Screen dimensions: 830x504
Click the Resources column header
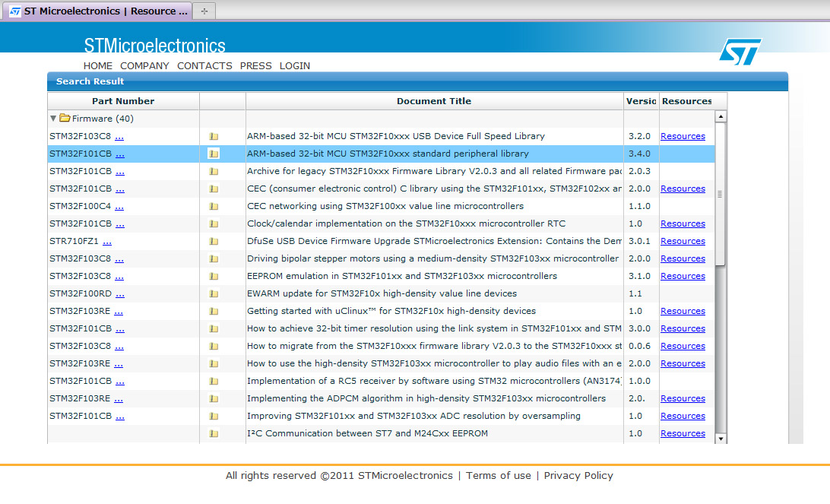point(686,101)
